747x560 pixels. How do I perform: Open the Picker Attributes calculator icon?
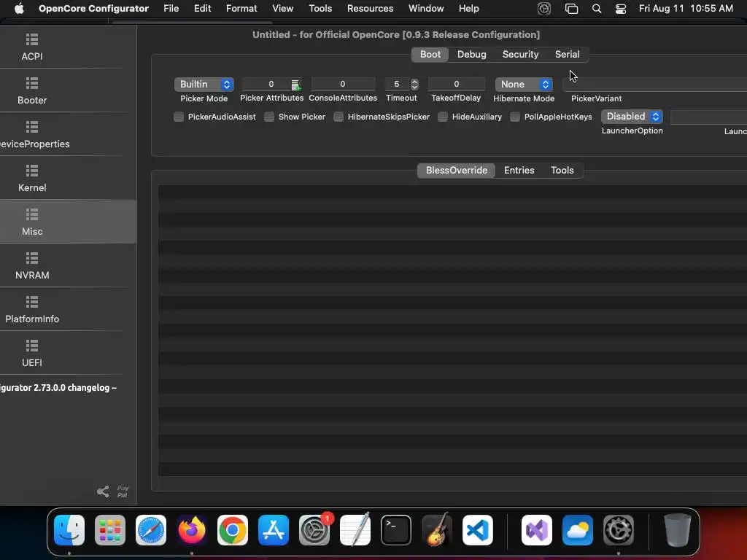coord(295,85)
